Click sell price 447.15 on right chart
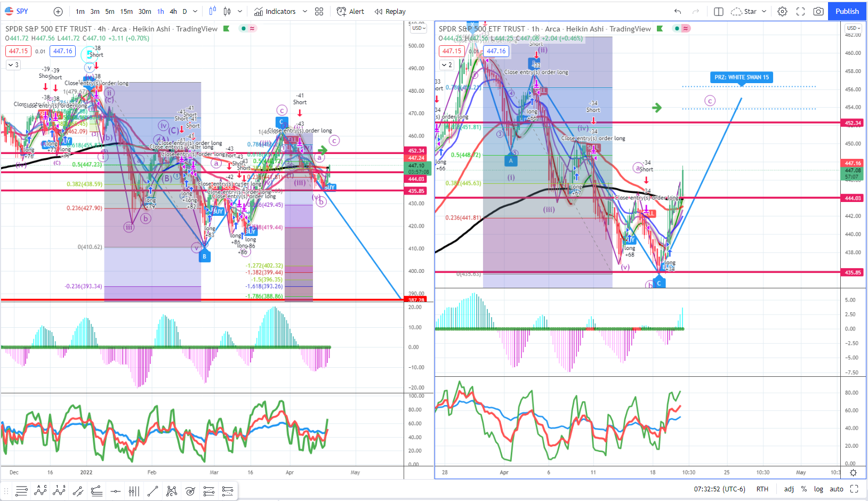 [452, 51]
